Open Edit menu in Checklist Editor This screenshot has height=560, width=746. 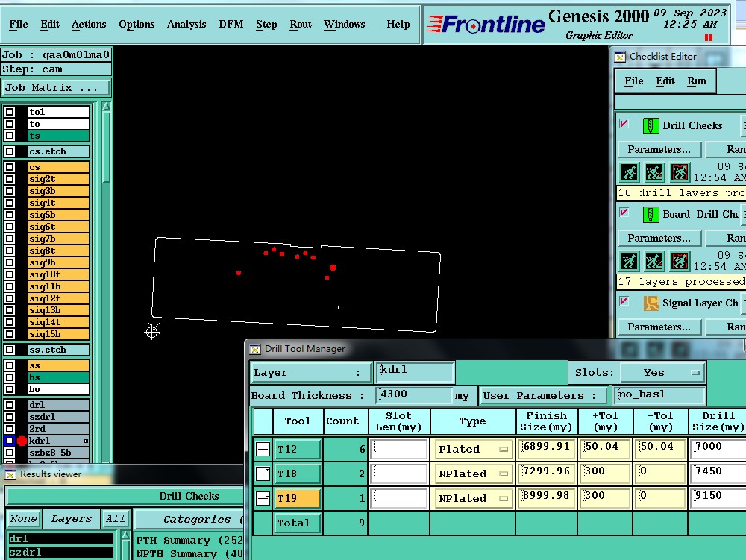(665, 81)
